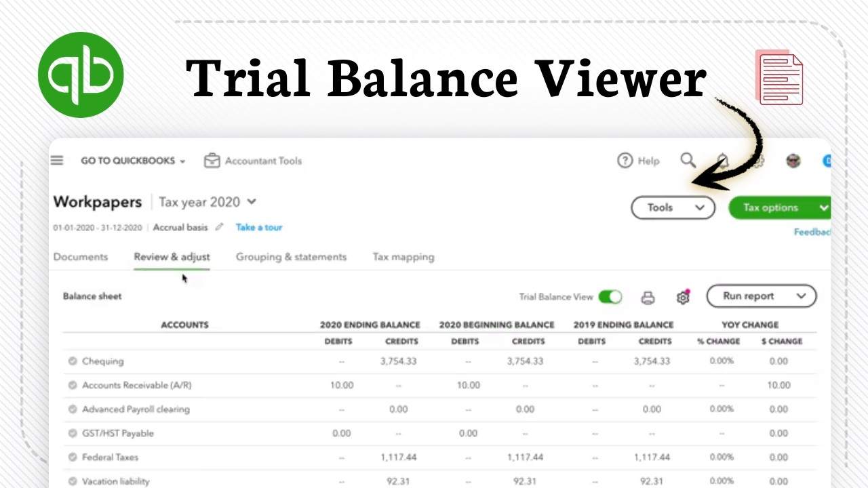Select the GST/HST Payable account
This screenshot has width=868, height=488.
click(118, 433)
